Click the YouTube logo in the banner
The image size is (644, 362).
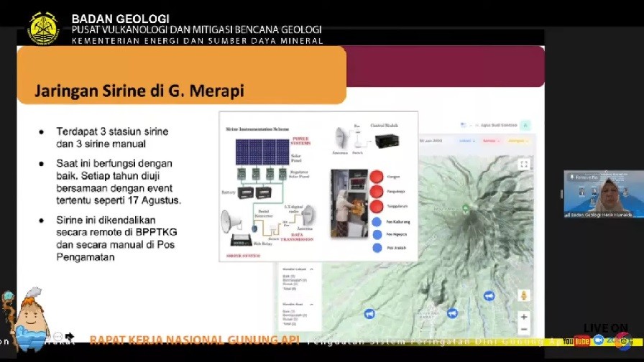point(576,341)
